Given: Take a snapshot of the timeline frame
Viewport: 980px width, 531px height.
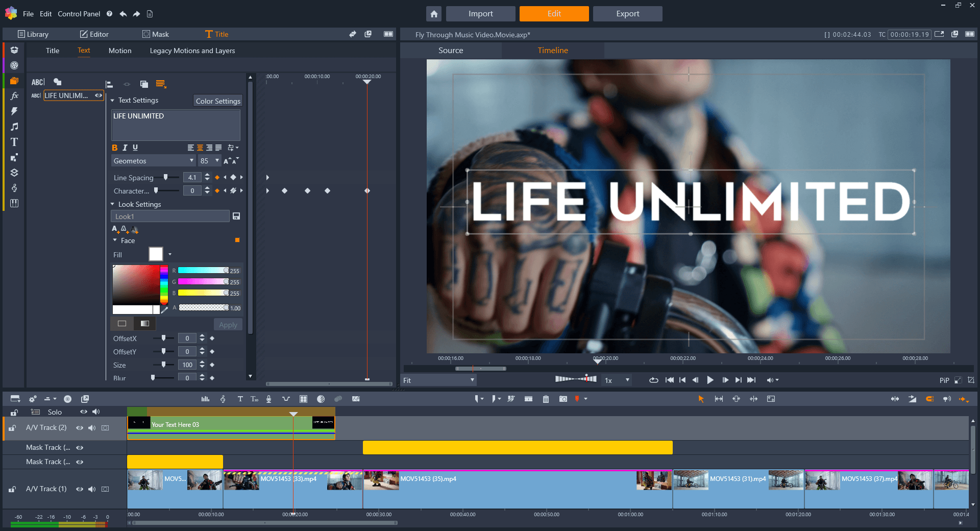Looking at the screenshot, I should [x=563, y=399].
